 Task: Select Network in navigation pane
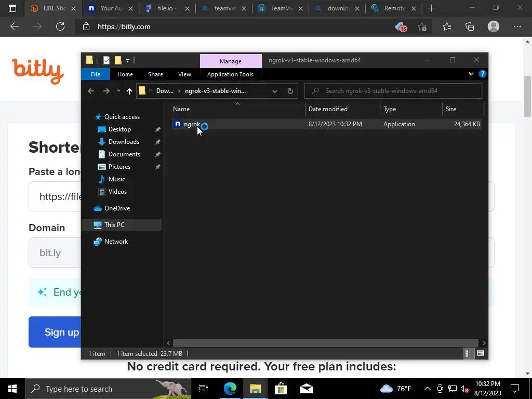point(116,242)
